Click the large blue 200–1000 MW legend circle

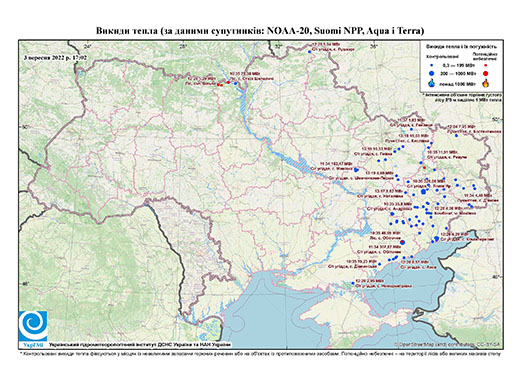[x=432, y=73]
